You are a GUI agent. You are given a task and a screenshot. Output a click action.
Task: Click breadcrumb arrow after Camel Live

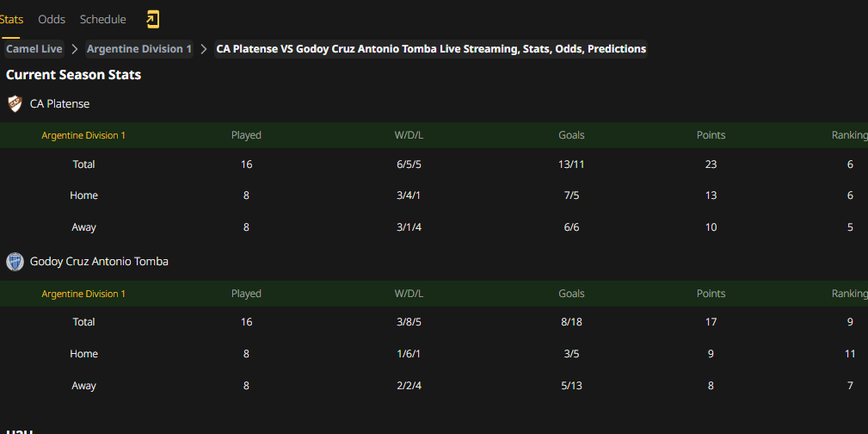click(x=75, y=49)
